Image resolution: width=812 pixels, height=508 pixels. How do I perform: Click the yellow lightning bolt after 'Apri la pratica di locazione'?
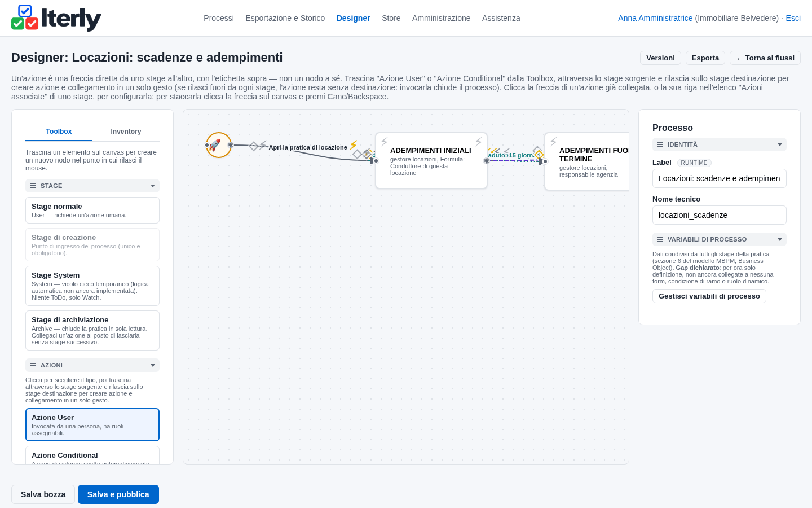(354, 145)
